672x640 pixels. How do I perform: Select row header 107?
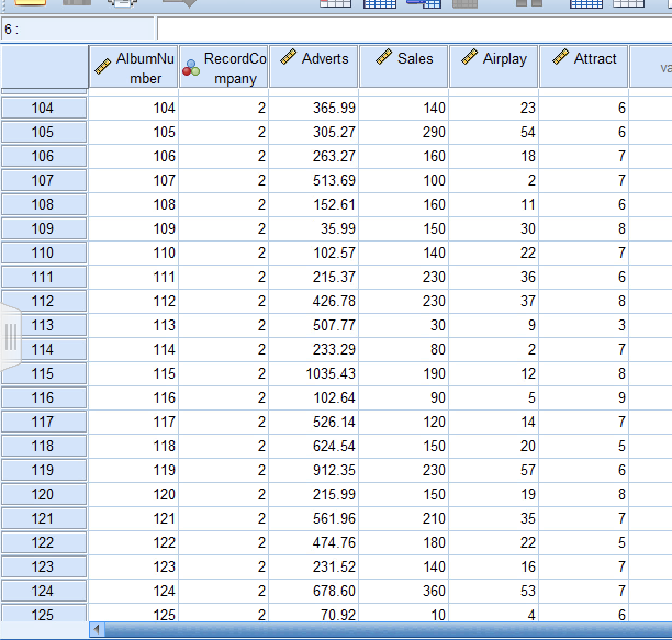tap(44, 180)
